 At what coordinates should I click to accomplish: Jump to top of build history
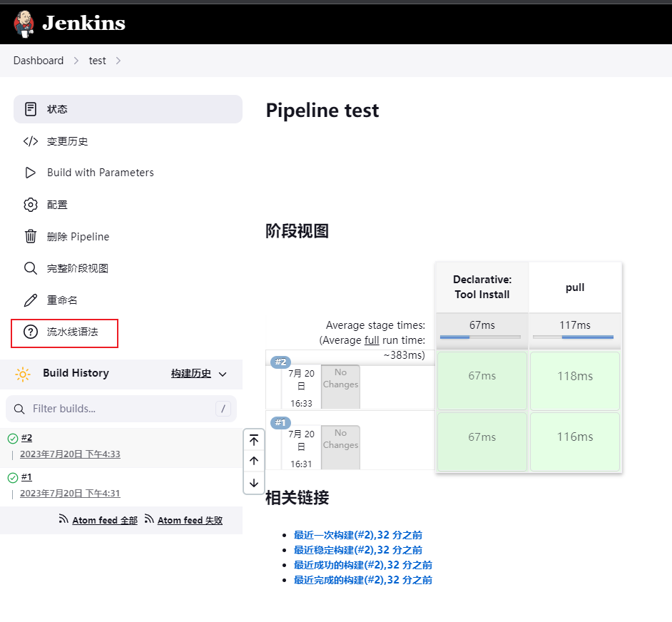point(254,440)
